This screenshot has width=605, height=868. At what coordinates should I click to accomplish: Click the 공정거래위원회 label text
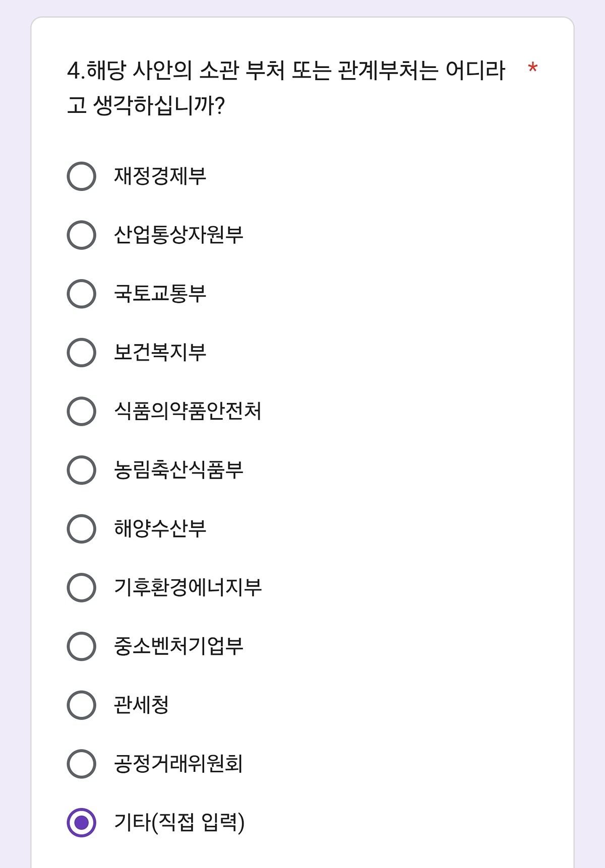click(178, 764)
